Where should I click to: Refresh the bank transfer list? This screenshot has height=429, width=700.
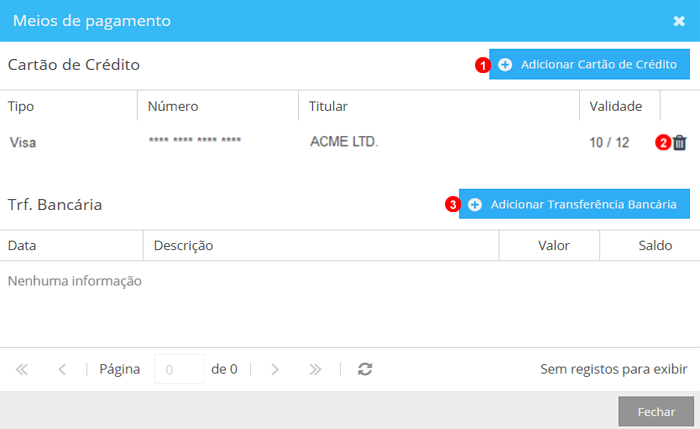[x=365, y=369]
